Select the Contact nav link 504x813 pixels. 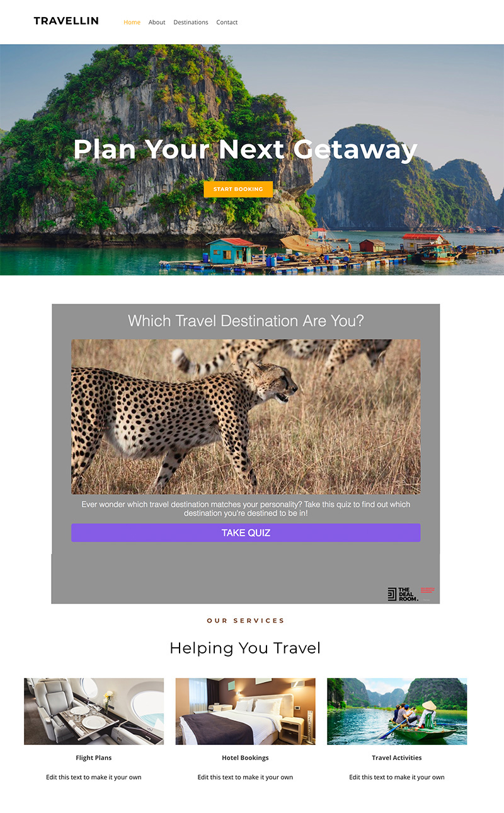[x=227, y=22]
